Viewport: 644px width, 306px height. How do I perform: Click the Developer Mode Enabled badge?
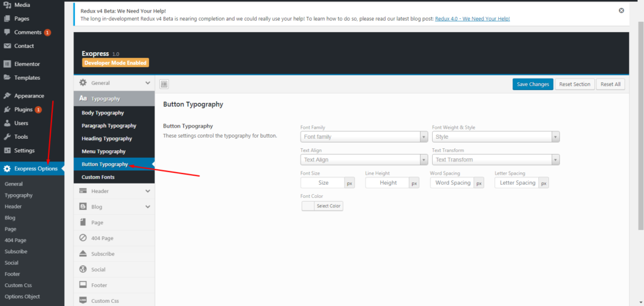(x=116, y=63)
